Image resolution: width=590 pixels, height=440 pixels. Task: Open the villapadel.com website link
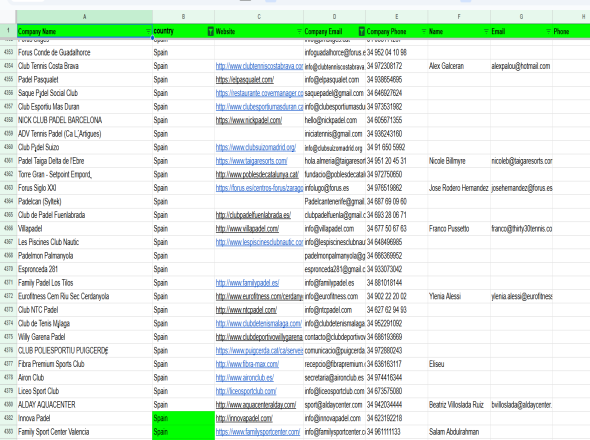pos(247,229)
